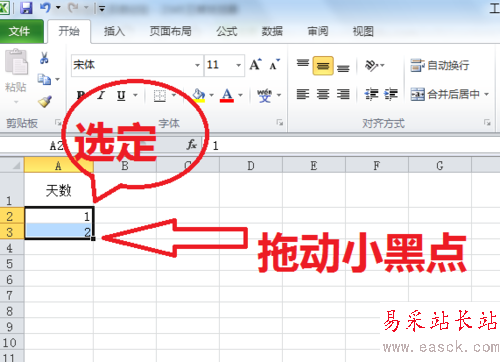Open Customize Quick Access Toolbar dropdown
This screenshot has width=500, height=362.
[102, 9]
